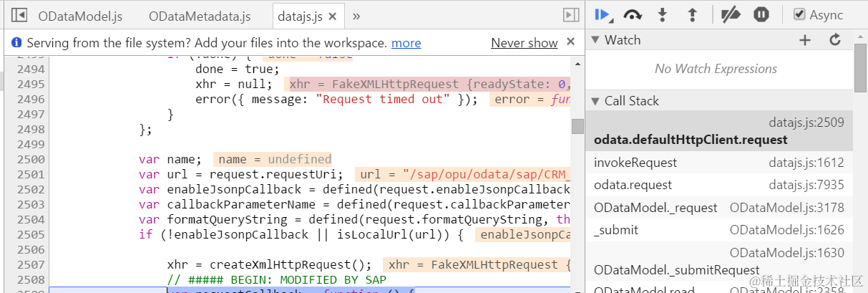Image resolution: width=868 pixels, height=293 pixels.
Task: Click 'done = true;' code line
Action: pos(237,69)
